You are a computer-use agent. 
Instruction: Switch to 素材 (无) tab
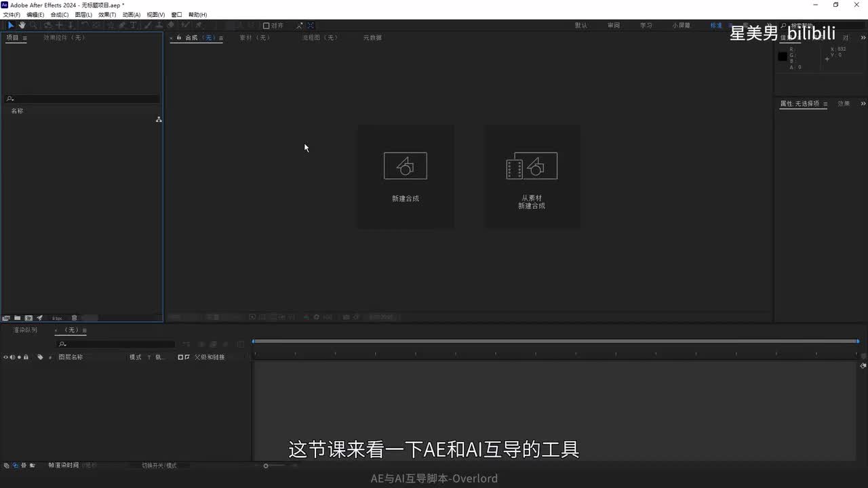(255, 38)
